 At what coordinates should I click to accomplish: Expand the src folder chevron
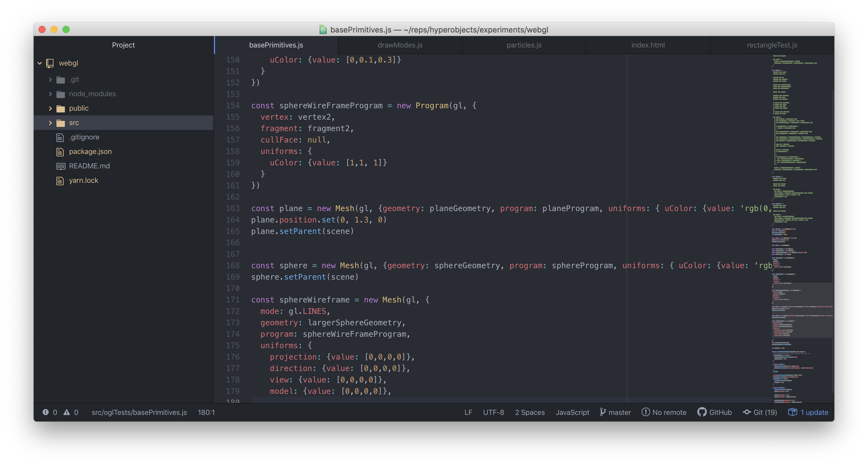pos(50,123)
